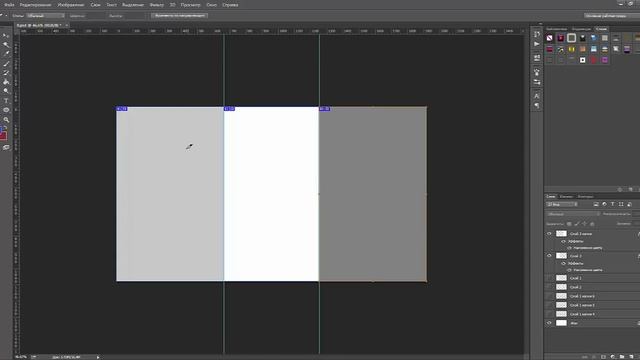
Task: Apply the No Style swatch in Стили
Action: (x=550, y=38)
